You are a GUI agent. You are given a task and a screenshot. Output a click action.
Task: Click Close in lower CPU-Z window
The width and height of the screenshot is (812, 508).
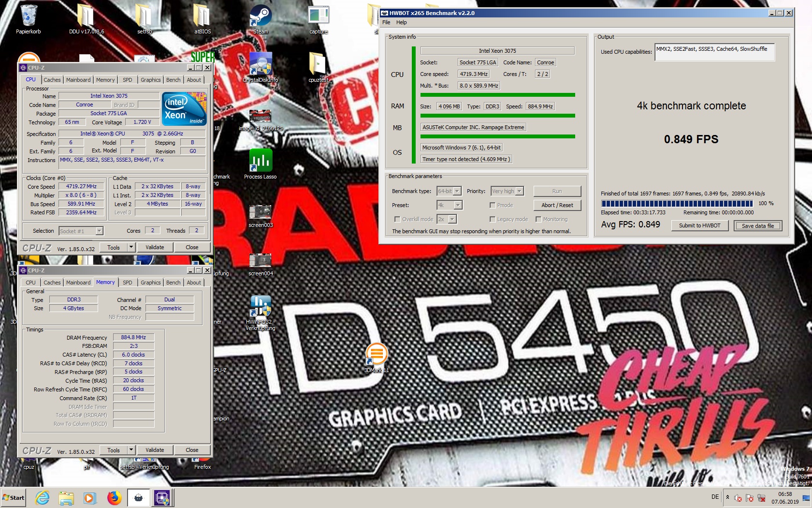(x=192, y=450)
